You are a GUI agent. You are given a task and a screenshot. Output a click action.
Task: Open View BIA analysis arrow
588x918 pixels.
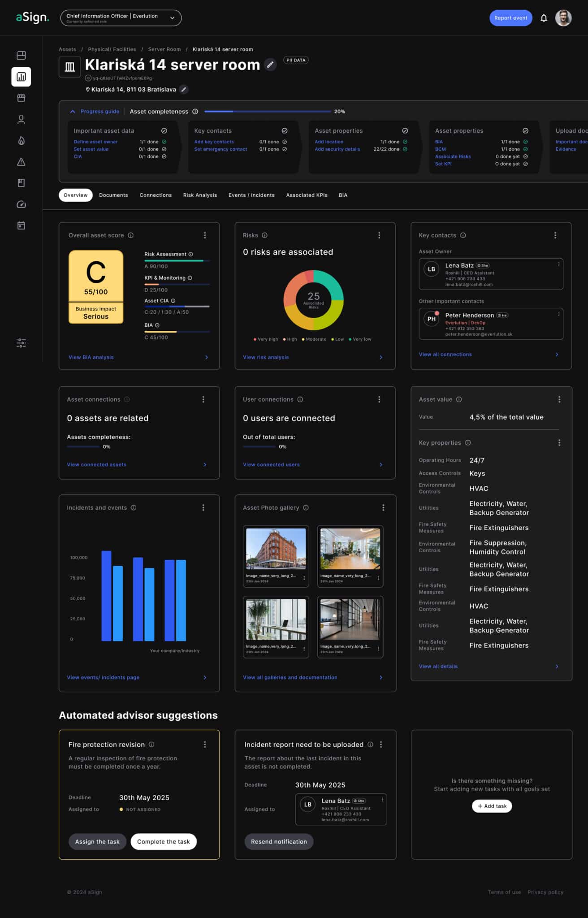207,357
